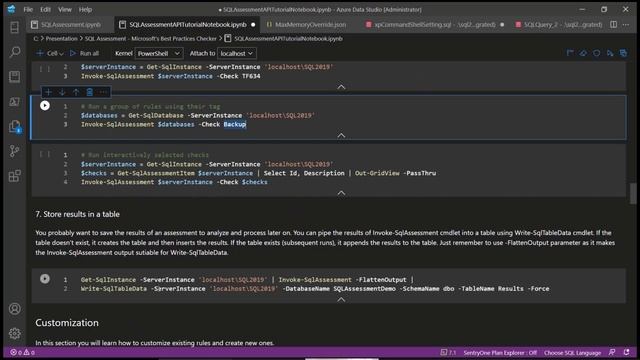This screenshot has width=640, height=360.
Task: Open the Attach to localhost dropdown
Action: click(237, 53)
